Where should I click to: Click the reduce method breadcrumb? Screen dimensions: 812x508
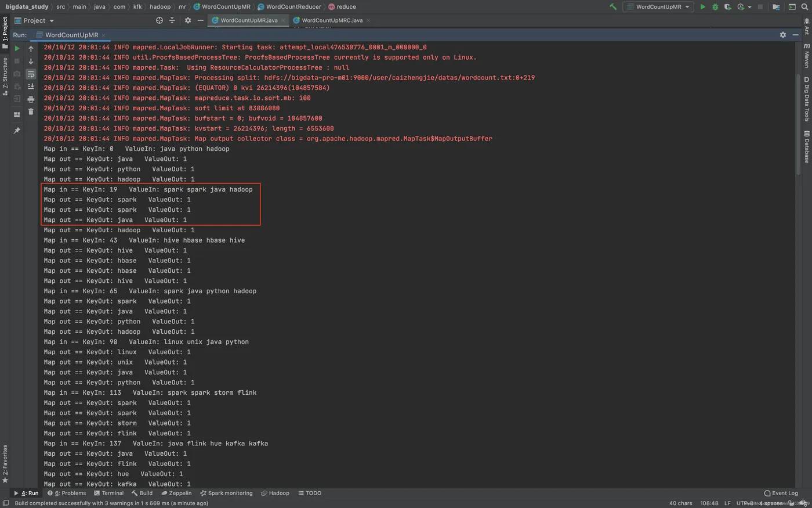(342, 7)
